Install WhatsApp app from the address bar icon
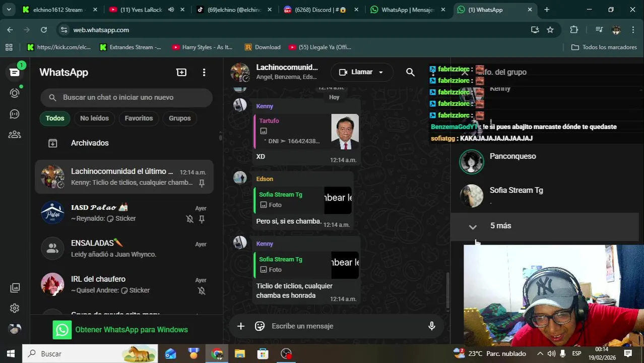644x363 pixels. (x=535, y=30)
